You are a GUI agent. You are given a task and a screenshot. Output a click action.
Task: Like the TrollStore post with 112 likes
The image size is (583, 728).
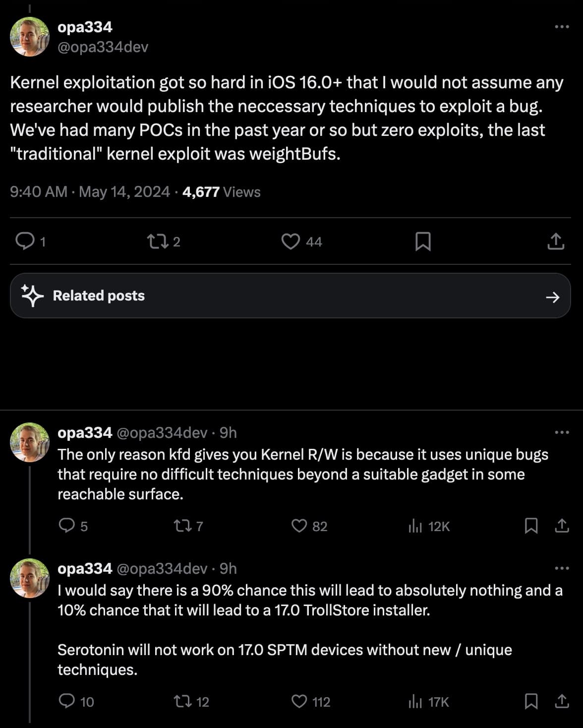tap(299, 701)
